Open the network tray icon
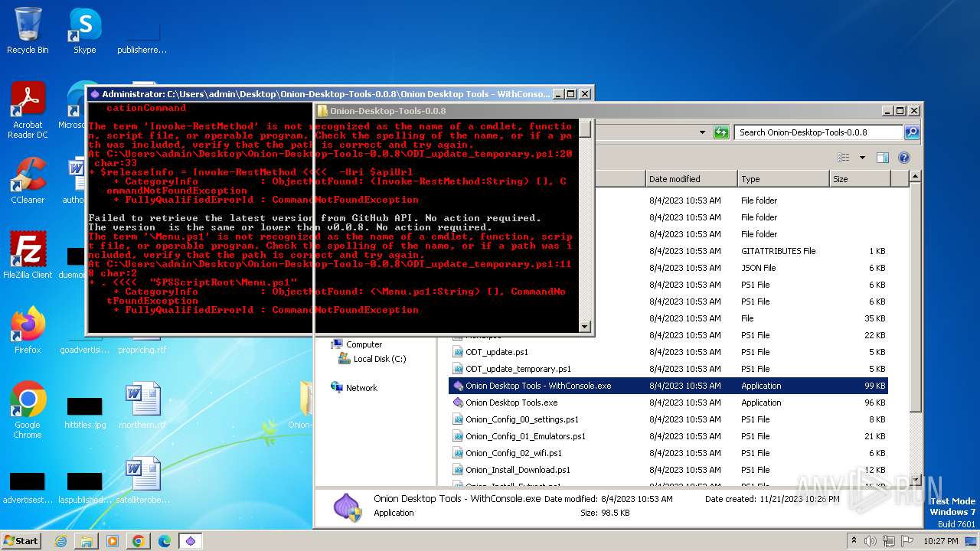 889,541
